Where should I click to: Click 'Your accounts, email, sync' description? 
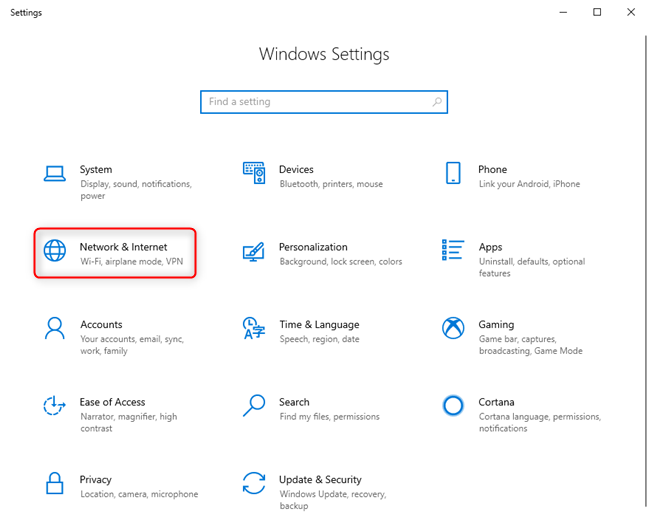(132, 345)
